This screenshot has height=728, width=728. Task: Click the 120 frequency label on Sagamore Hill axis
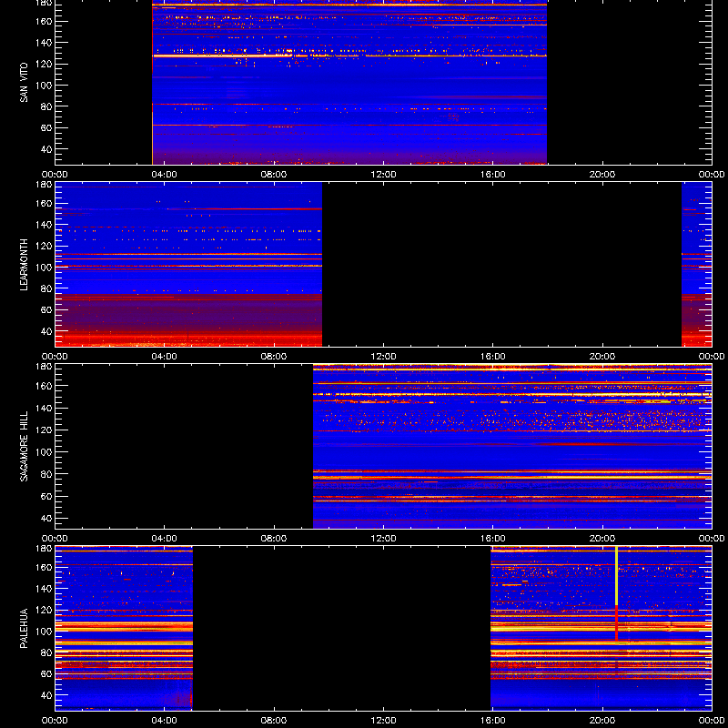(45, 430)
